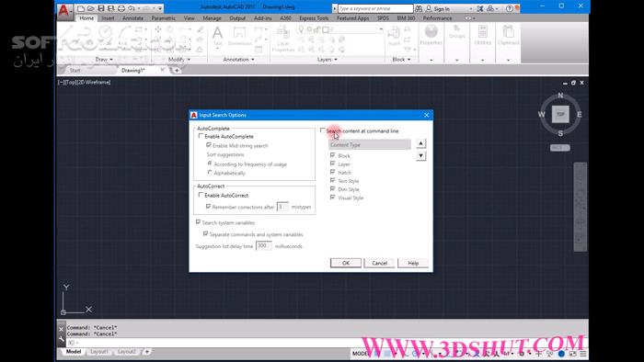
Task: Click the OK button in dialog
Action: point(346,263)
